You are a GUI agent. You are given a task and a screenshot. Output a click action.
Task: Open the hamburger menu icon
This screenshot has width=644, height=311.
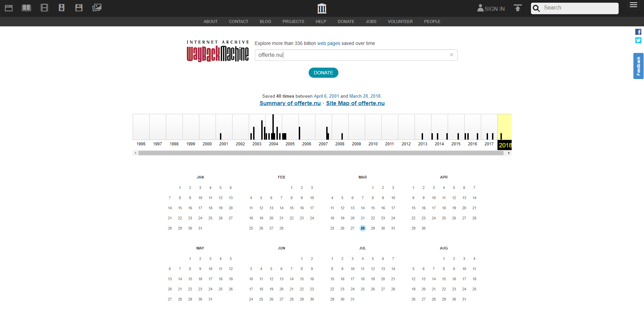coord(634,5)
